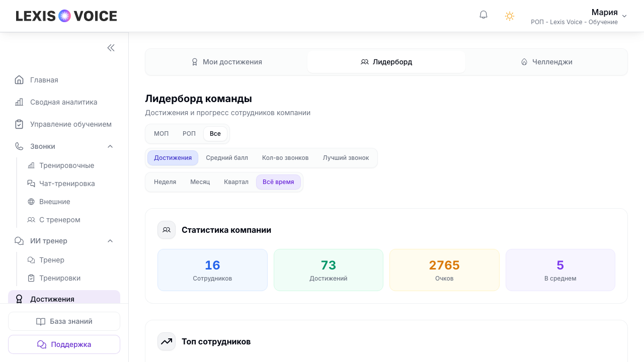Click the 16 Сотрудников card
This screenshot has height=362, width=644.
point(212,270)
